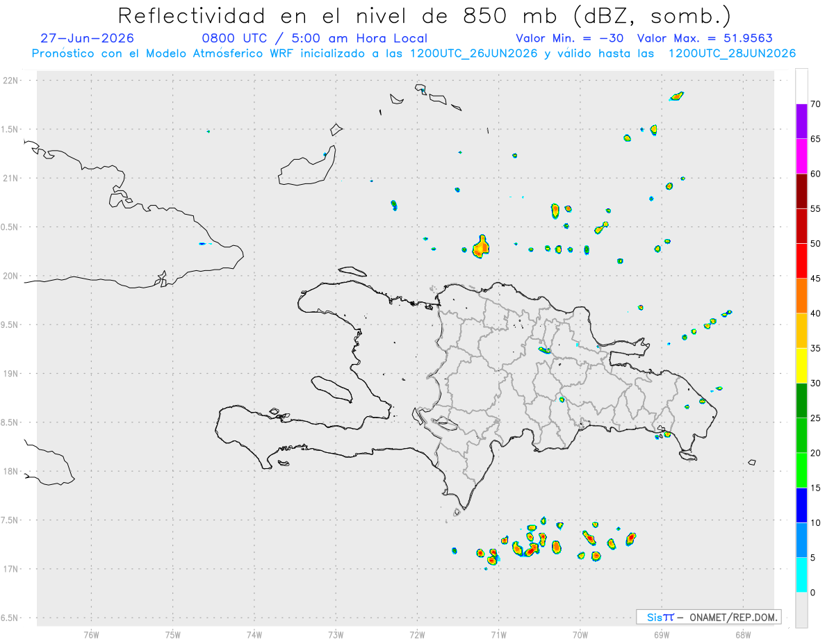Viewport: 834px width, 644px height.
Task: Select the '75W' longitude label
Action: pyautogui.click(x=172, y=634)
